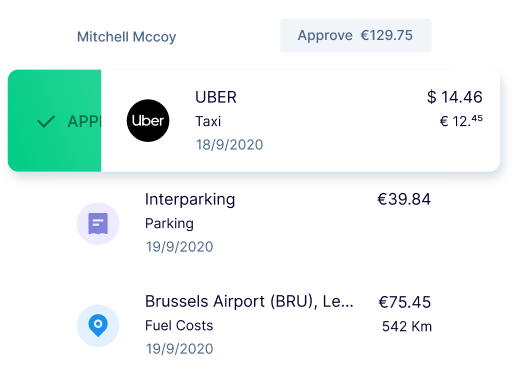Click the green approve checkmark icon

46,121
